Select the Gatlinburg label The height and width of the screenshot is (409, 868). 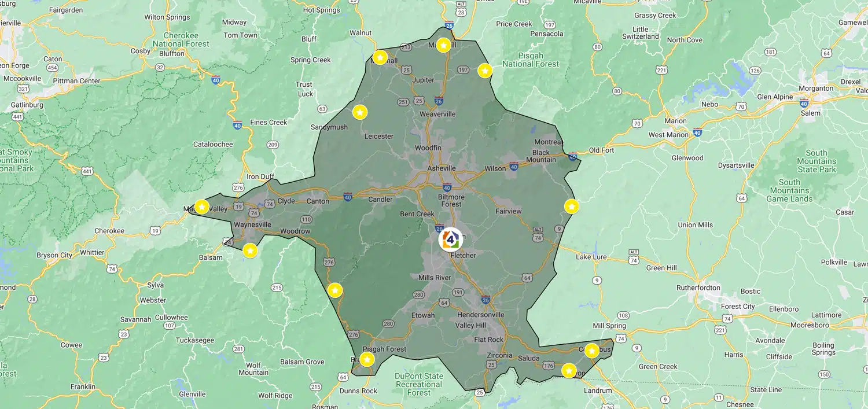(27, 105)
